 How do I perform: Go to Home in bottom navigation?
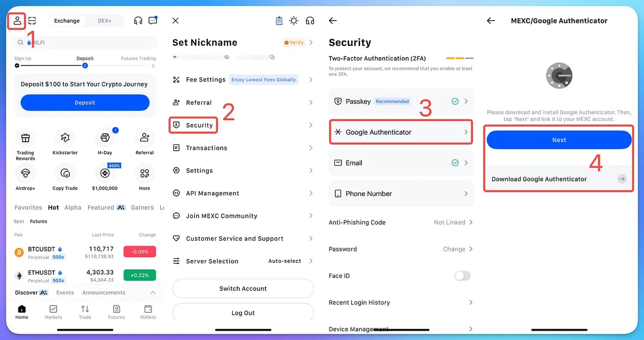[x=22, y=312]
